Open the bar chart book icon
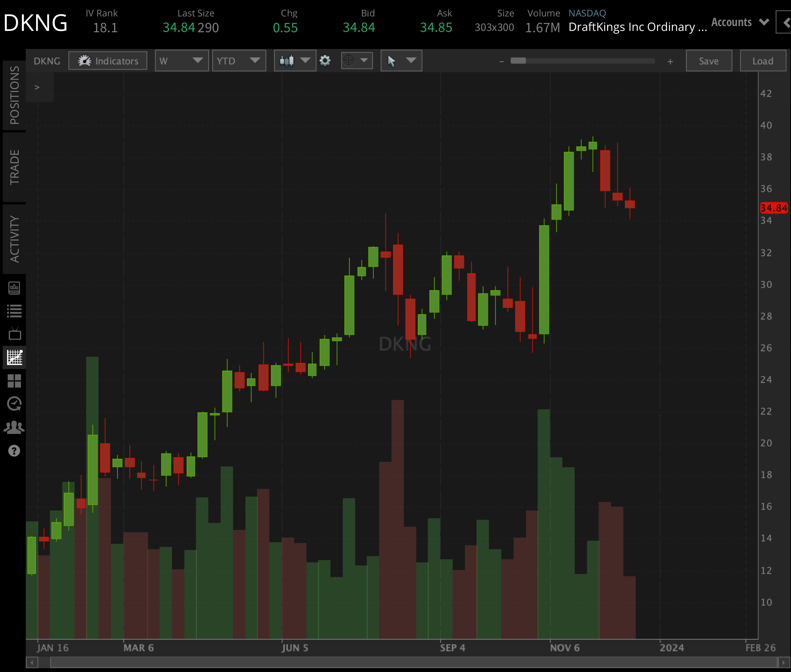Image resolution: width=791 pixels, height=672 pixels. point(14,288)
